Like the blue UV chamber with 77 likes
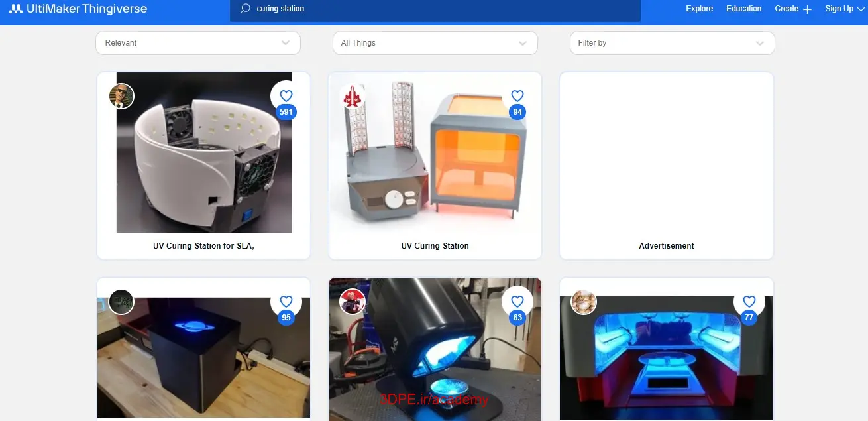This screenshot has width=868, height=421. tap(749, 301)
